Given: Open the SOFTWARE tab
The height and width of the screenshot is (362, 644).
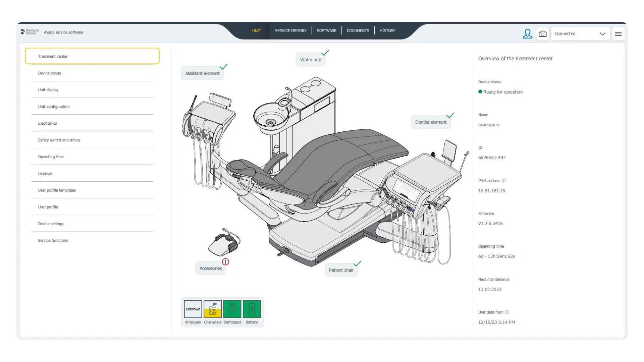Looking at the screenshot, I should [x=326, y=31].
